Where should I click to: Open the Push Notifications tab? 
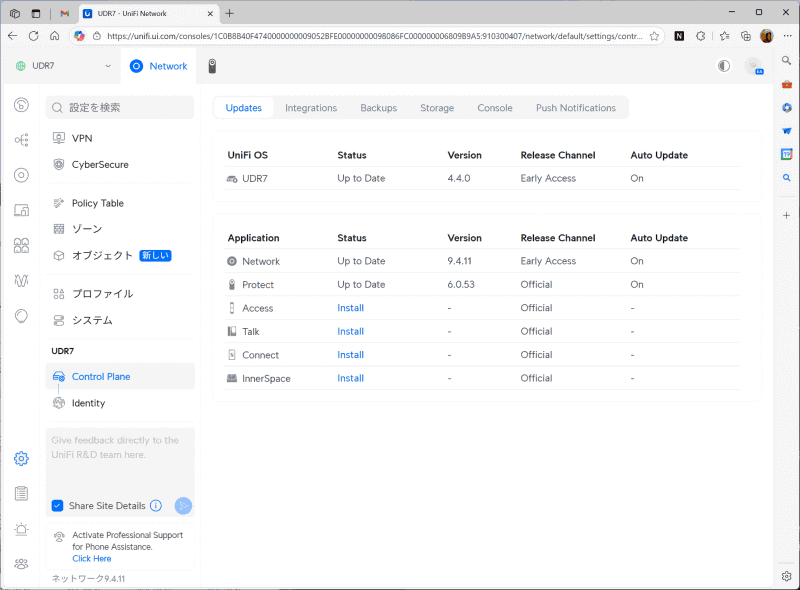[575, 108]
